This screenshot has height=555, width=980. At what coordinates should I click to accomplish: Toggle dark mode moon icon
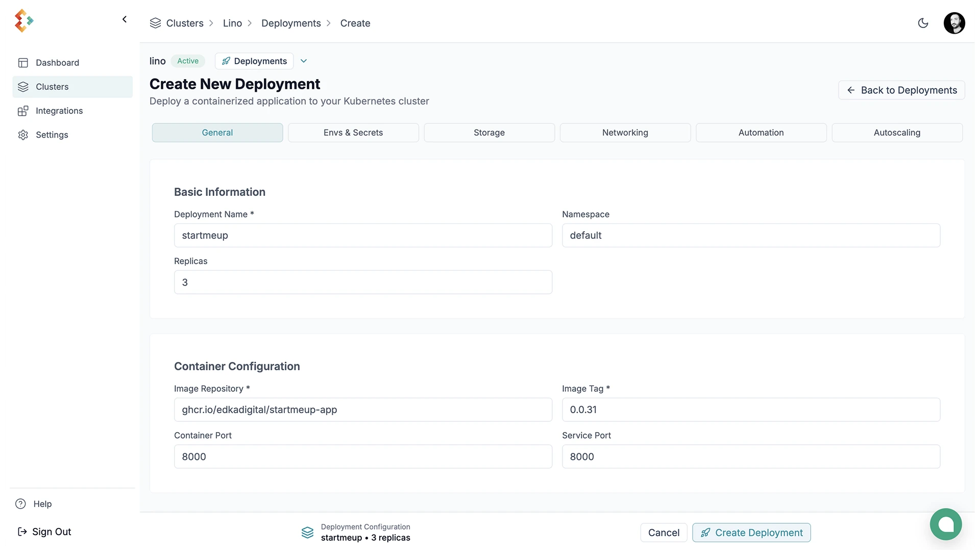(x=922, y=23)
